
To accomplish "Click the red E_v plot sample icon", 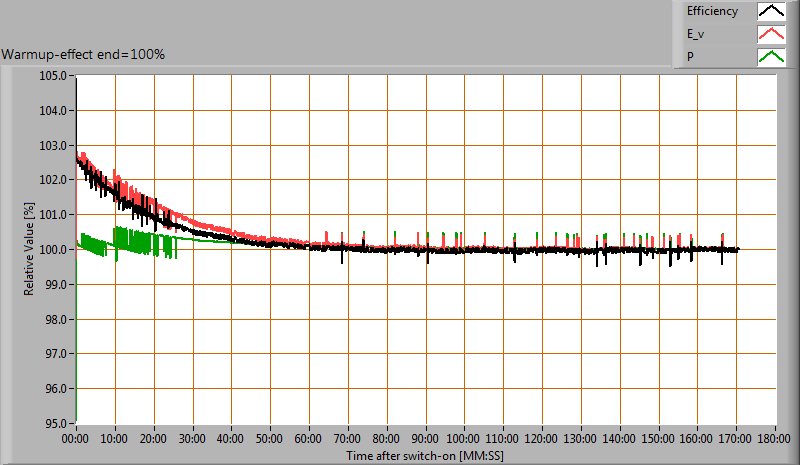I will tap(770, 34).
